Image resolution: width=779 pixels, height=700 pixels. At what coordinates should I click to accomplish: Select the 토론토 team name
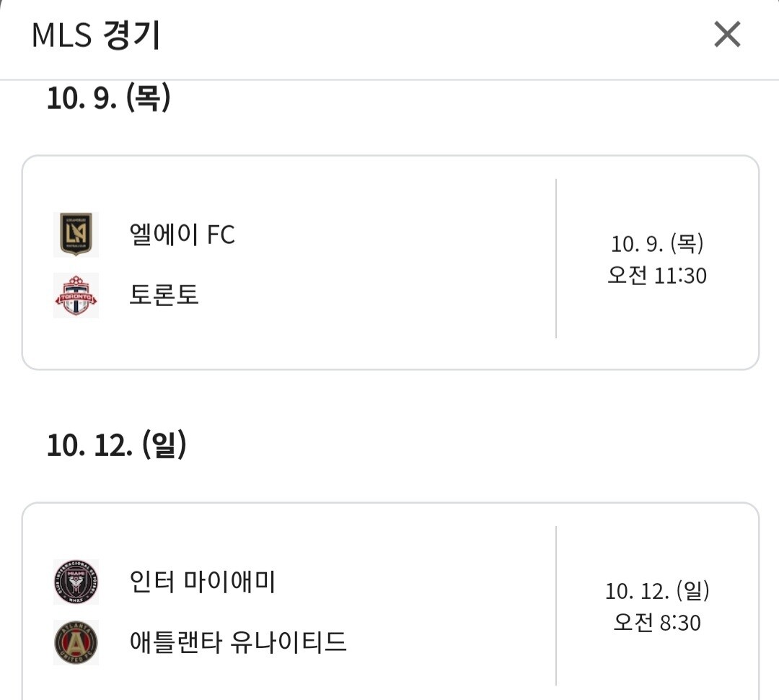[x=164, y=295]
